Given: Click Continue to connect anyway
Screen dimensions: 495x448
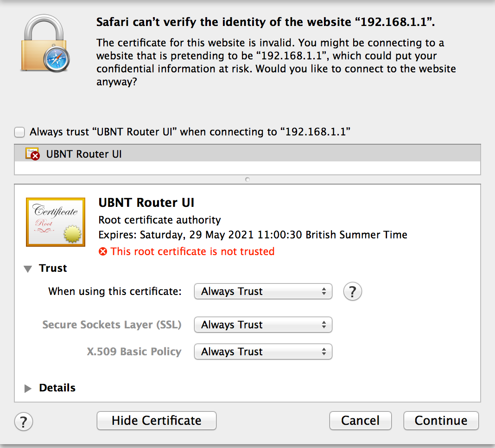Looking at the screenshot, I should tap(441, 421).
